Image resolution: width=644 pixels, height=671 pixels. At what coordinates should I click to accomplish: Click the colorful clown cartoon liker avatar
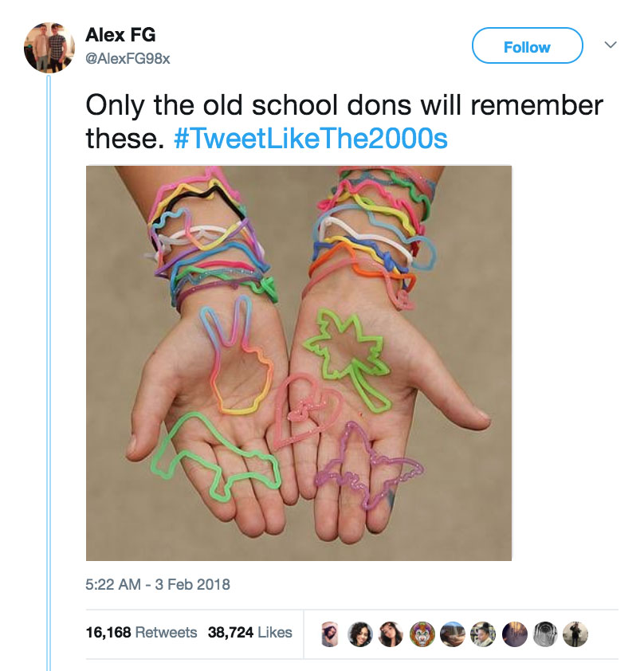click(422, 634)
